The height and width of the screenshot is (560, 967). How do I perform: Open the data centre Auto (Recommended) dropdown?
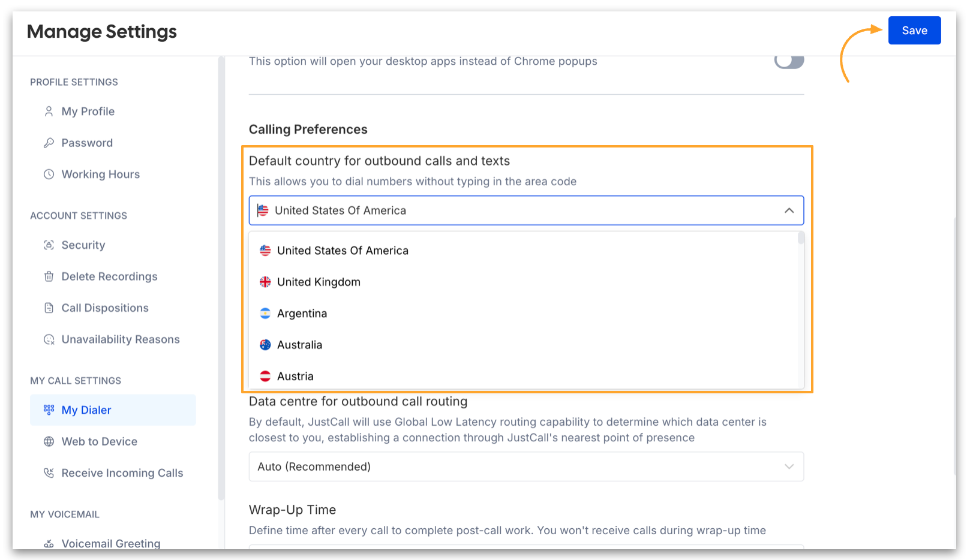tap(525, 466)
